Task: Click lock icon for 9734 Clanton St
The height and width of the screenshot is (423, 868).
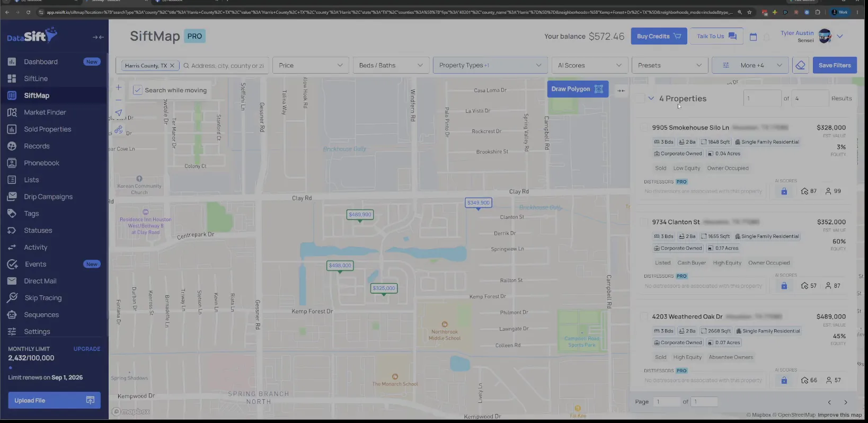Action: tap(784, 286)
